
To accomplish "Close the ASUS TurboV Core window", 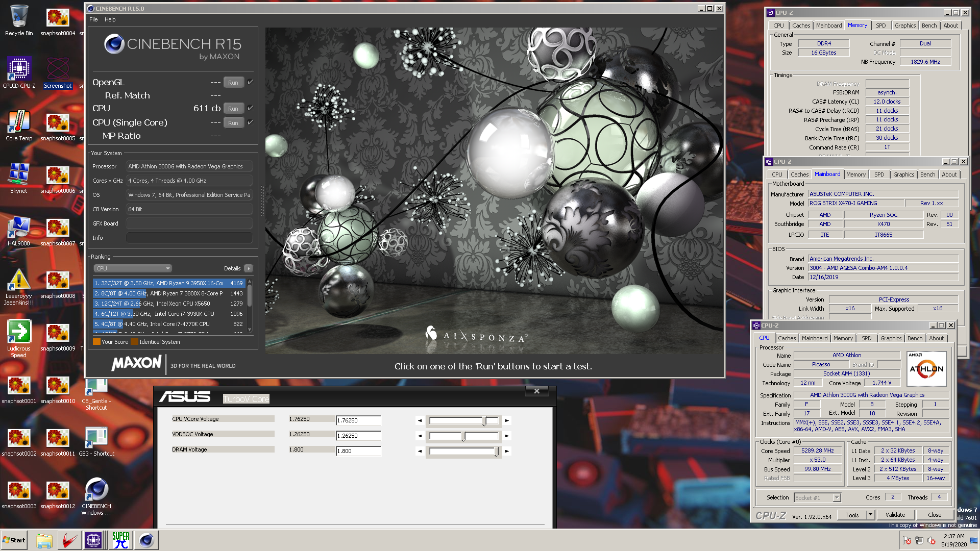I will pyautogui.click(x=536, y=391).
